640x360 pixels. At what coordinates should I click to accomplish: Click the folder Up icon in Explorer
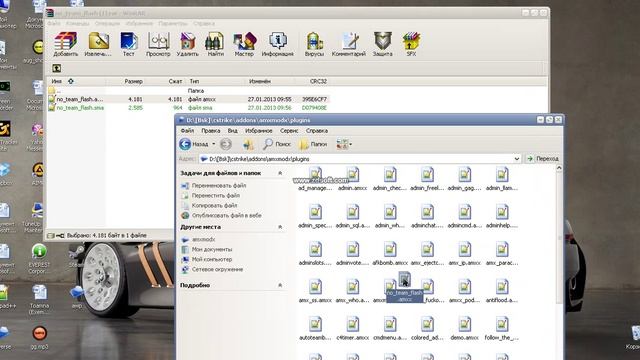(x=248, y=144)
